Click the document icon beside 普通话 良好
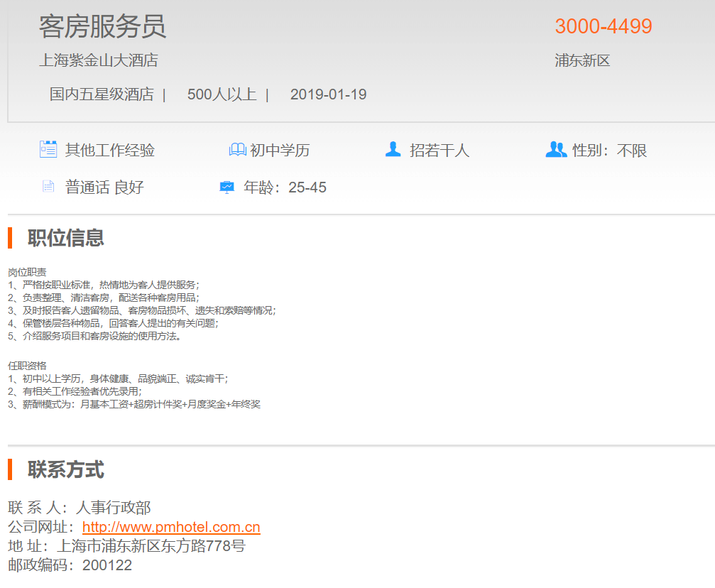 [x=48, y=187]
